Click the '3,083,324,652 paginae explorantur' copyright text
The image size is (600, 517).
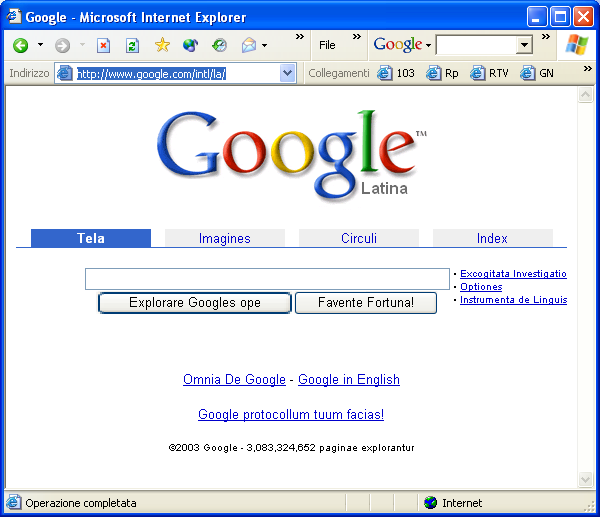click(330, 447)
